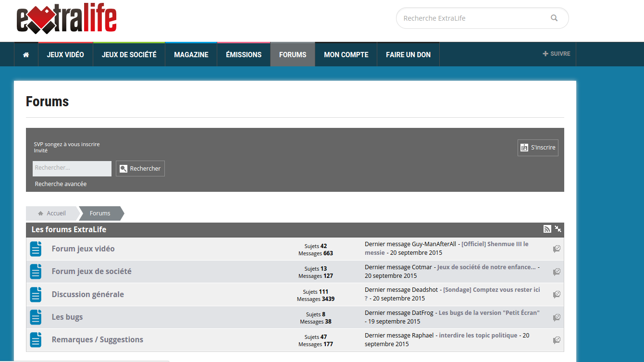The image size is (644, 362).
Task: Open Discussion générale forum
Action: (x=87, y=294)
